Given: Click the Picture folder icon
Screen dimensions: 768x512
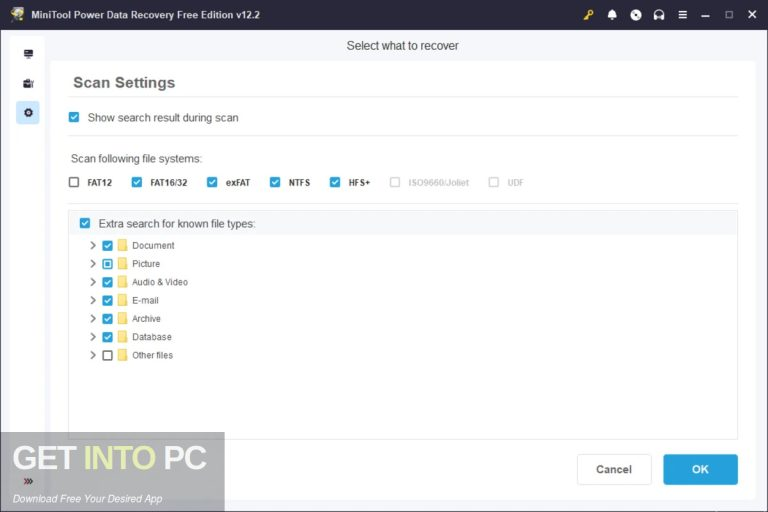Looking at the screenshot, I should (122, 264).
